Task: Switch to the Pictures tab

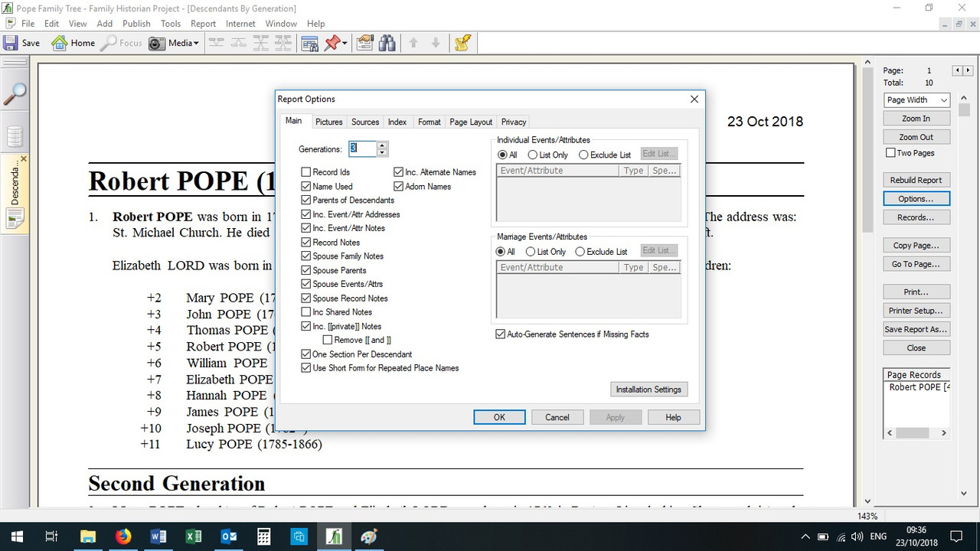Action: pos(329,122)
